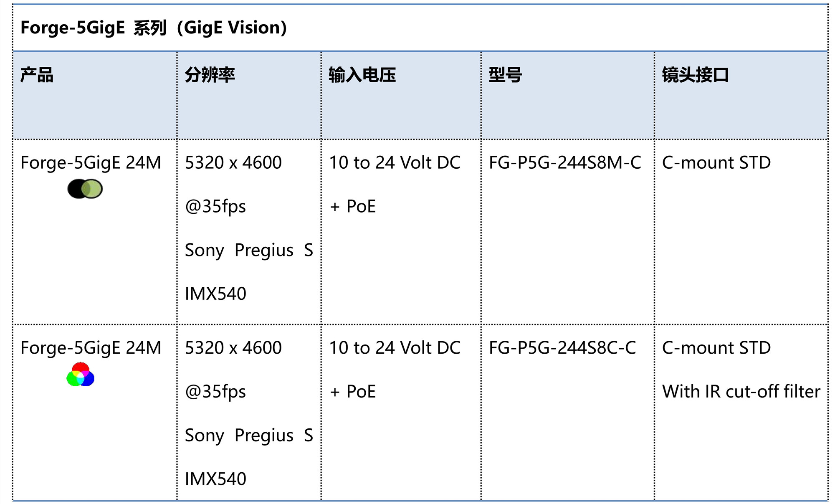Click 10 to 24 Volt DC in color row

(395, 348)
